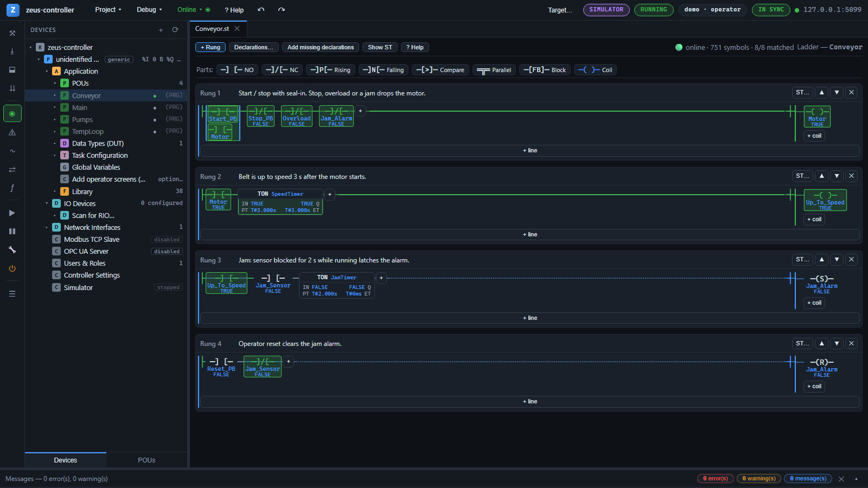Toggle the Stop_PB NC contact
The image size is (868, 488).
tap(260, 116)
